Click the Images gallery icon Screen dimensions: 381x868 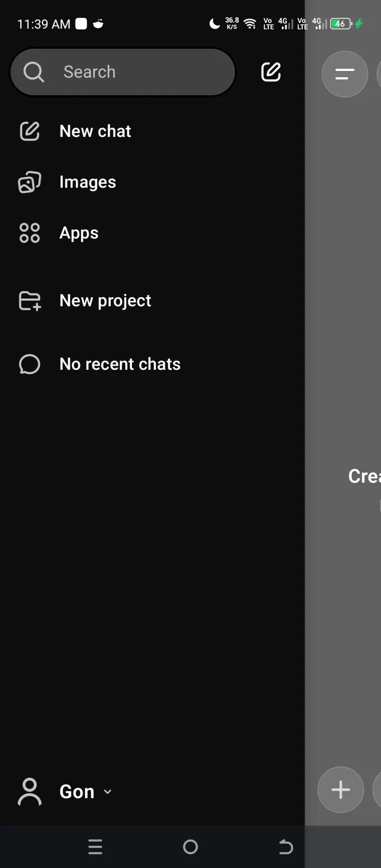(x=29, y=182)
